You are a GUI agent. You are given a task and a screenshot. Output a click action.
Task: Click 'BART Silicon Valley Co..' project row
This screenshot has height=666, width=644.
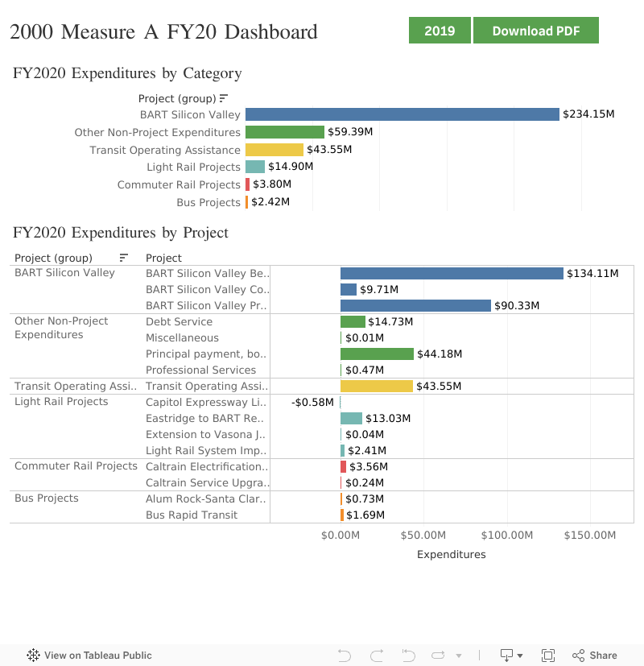[207, 289]
